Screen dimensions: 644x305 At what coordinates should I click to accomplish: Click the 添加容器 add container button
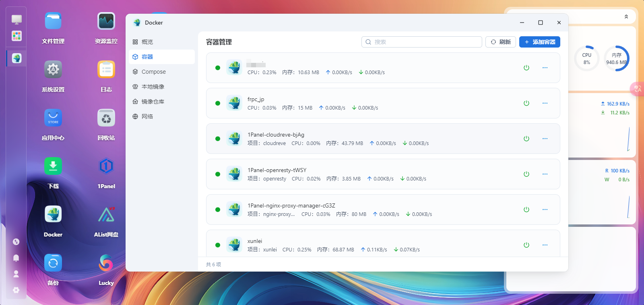pos(539,42)
